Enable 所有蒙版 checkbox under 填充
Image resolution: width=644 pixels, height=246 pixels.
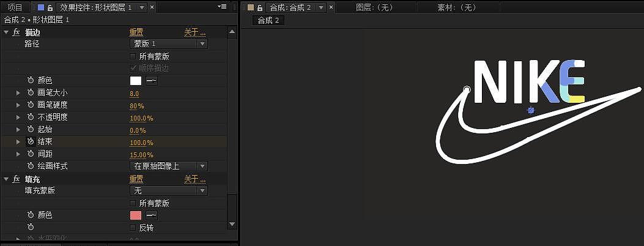click(133, 203)
